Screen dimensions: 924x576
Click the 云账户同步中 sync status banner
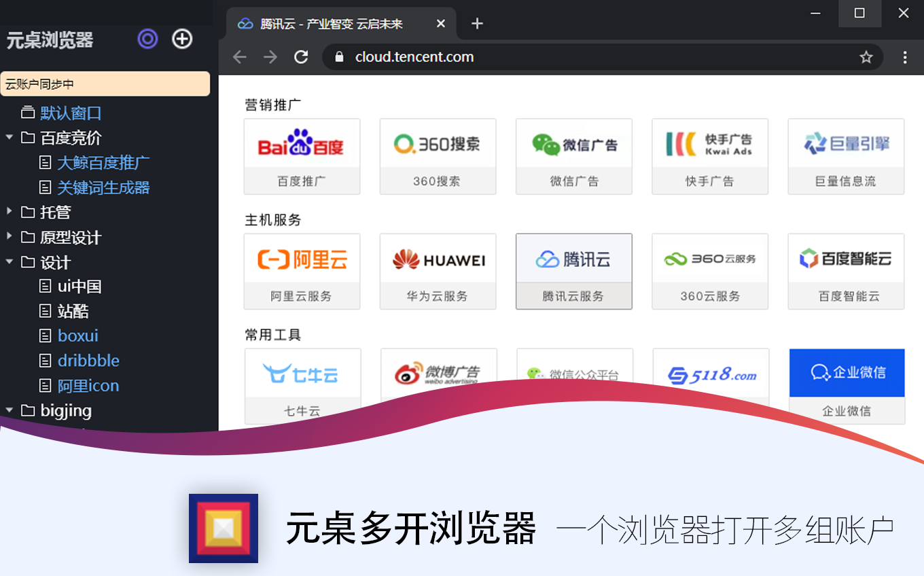[105, 84]
